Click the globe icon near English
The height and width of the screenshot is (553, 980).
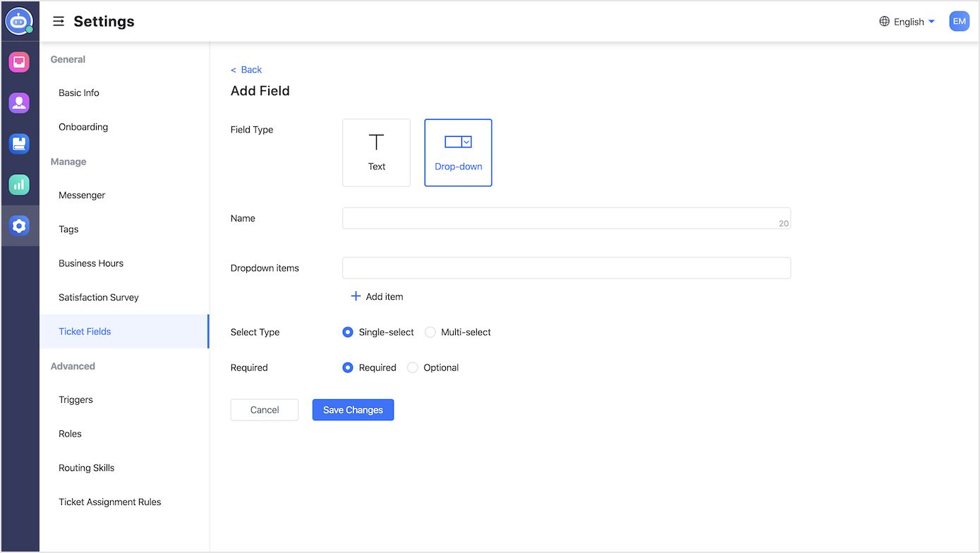[x=884, y=21]
